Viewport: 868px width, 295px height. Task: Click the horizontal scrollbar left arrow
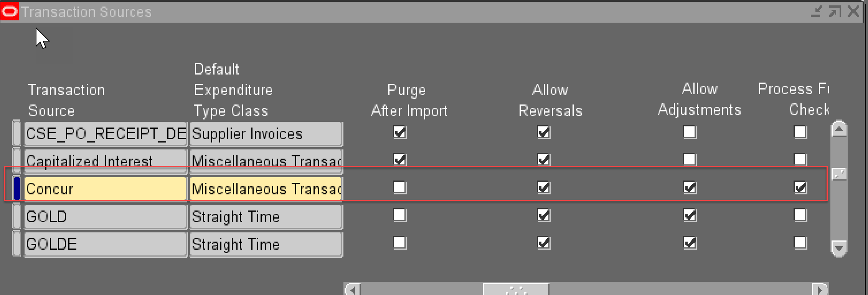click(352, 289)
